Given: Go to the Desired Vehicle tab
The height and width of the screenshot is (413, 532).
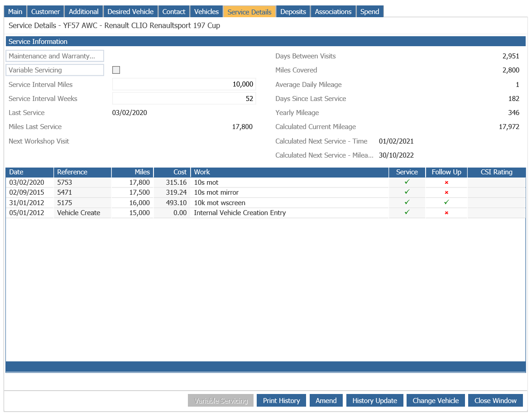Looking at the screenshot, I should [130, 11].
